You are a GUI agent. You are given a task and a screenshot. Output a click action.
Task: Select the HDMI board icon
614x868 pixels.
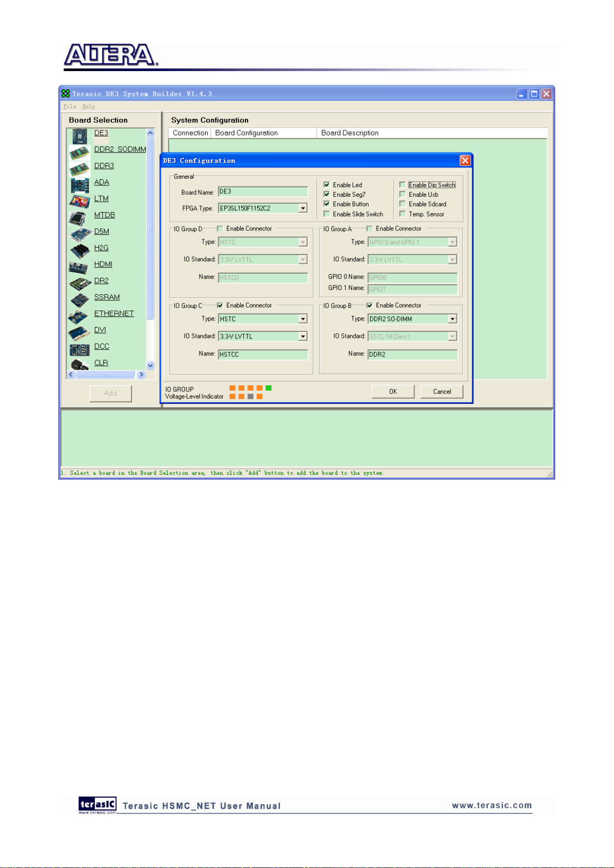[x=78, y=267]
